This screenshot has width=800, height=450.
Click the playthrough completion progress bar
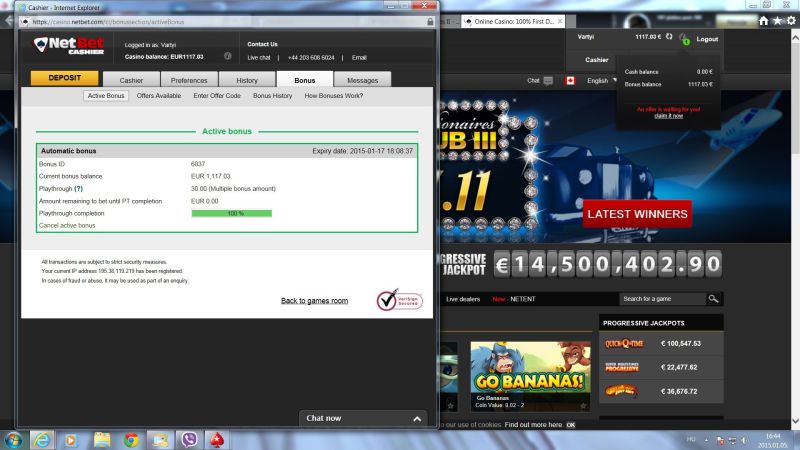[231, 213]
